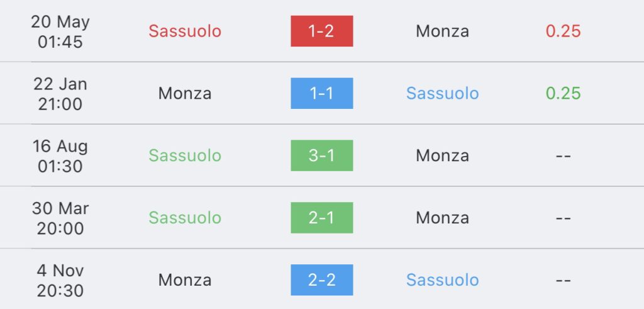
Task: Select green Sassuolo in 16 Aug match
Action: (x=185, y=155)
